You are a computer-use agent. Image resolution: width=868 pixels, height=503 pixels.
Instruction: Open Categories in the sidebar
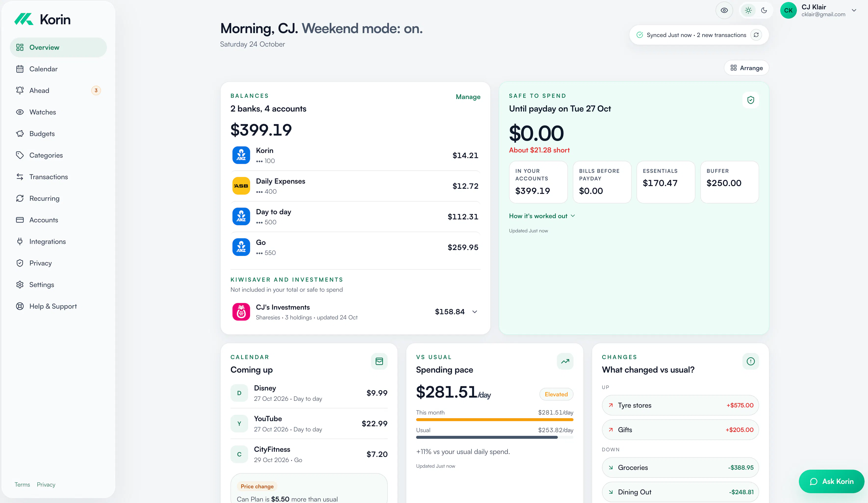click(x=58, y=155)
